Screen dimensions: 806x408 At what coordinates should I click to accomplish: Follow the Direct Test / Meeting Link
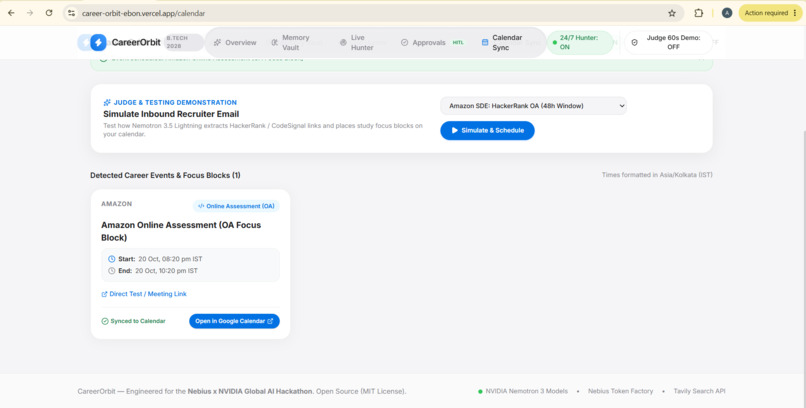coord(144,294)
